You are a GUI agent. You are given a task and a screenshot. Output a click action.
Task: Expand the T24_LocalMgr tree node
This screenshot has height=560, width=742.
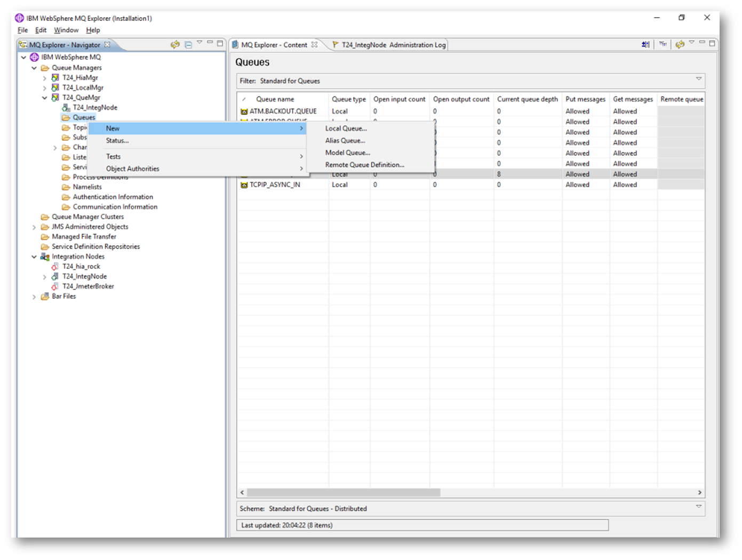[45, 88]
